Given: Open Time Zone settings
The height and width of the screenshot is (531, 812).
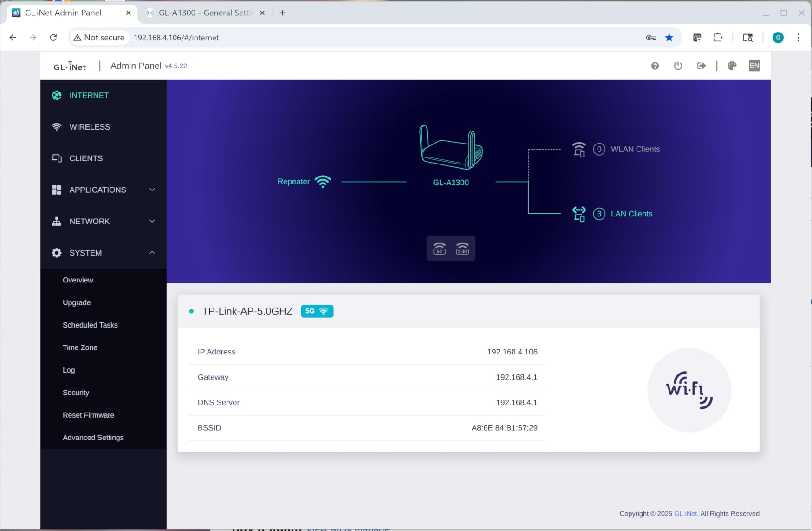Looking at the screenshot, I should tap(80, 347).
